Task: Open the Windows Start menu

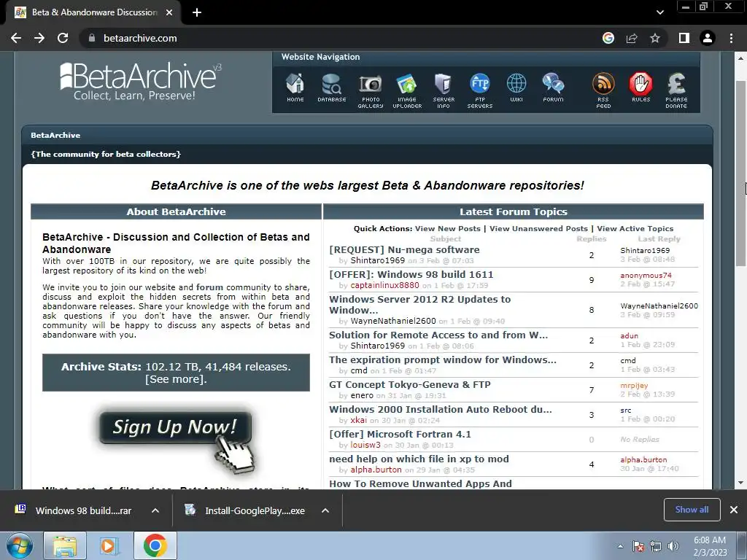Action: (x=20, y=545)
